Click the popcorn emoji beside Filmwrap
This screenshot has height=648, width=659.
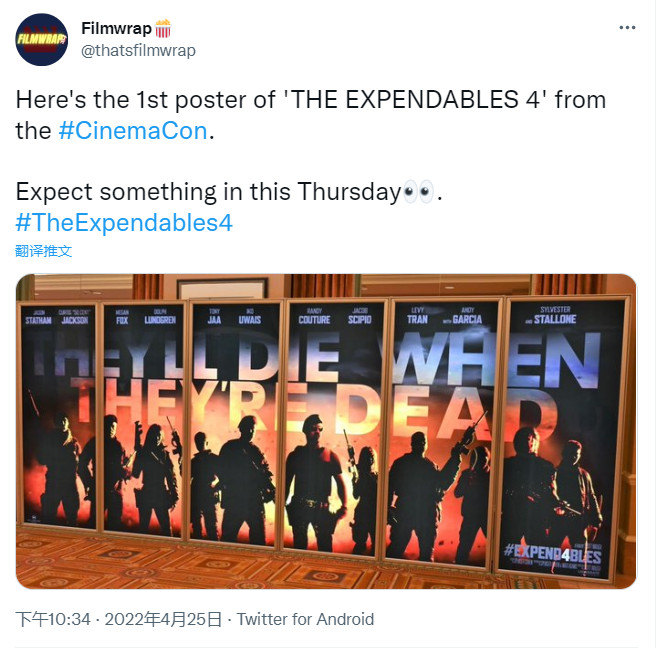(x=163, y=27)
